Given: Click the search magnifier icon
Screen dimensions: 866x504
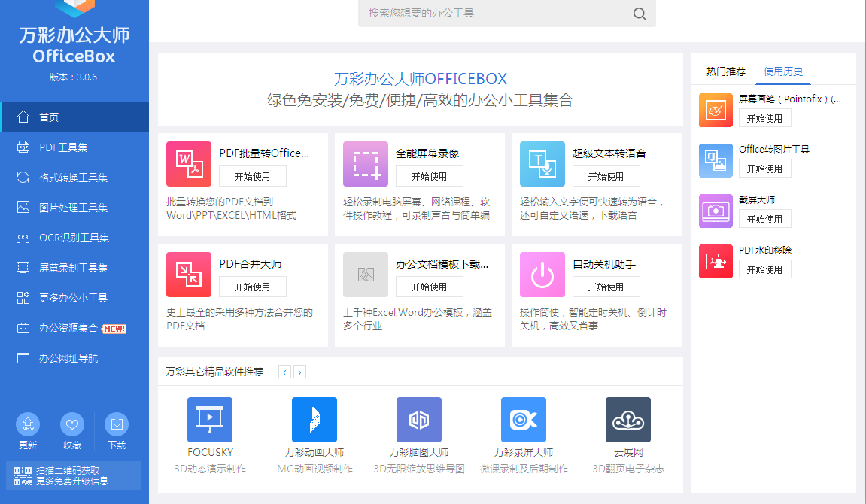Looking at the screenshot, I should point(640,14).
